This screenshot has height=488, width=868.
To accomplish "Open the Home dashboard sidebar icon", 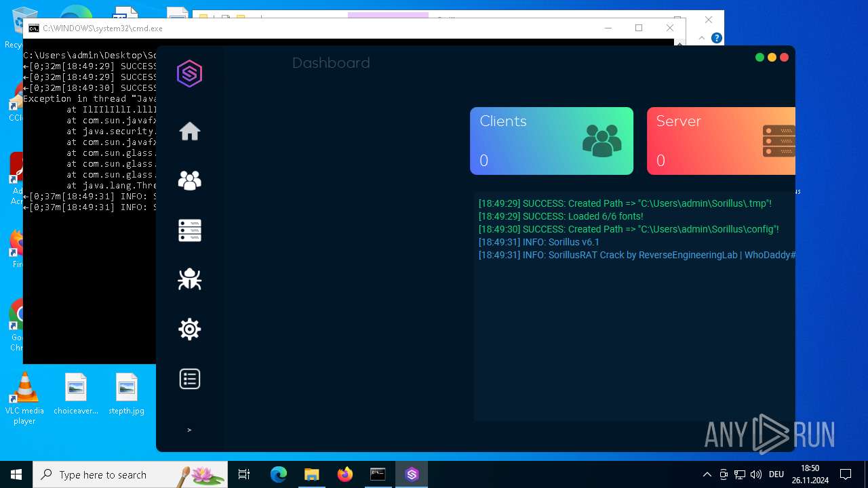I will pos(190,131).
